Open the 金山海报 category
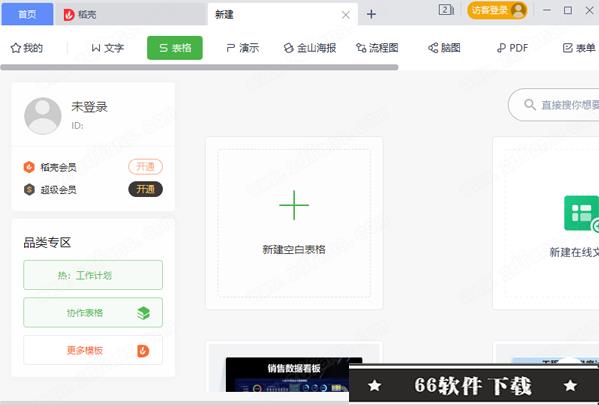599x405 pixels. pos(310,48)
